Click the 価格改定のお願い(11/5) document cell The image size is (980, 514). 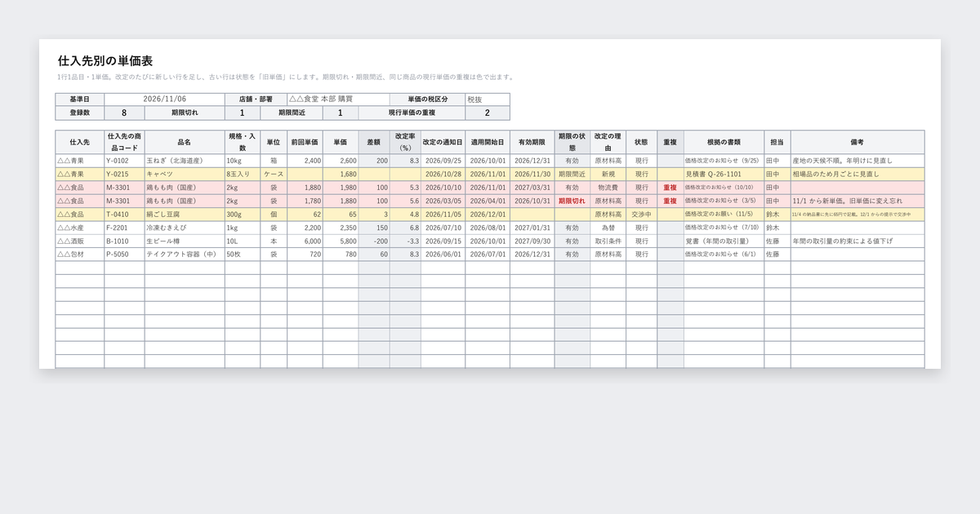click(x=724, y=214)
